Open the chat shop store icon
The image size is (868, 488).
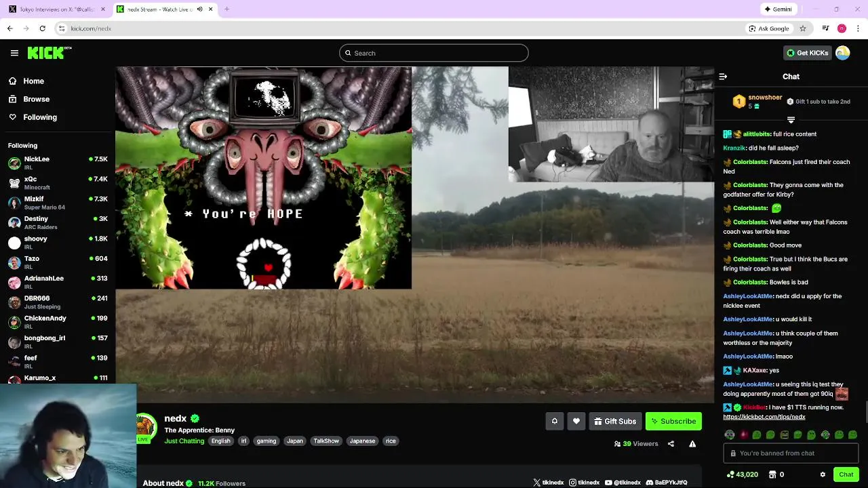point(772,474)
